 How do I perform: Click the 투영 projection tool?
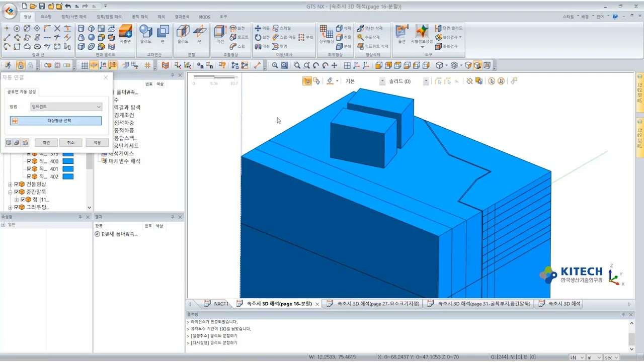point(280,46)
